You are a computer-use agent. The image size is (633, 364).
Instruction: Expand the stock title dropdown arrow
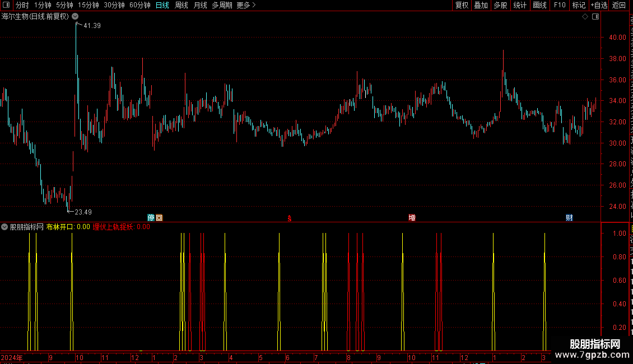point(75,17)
